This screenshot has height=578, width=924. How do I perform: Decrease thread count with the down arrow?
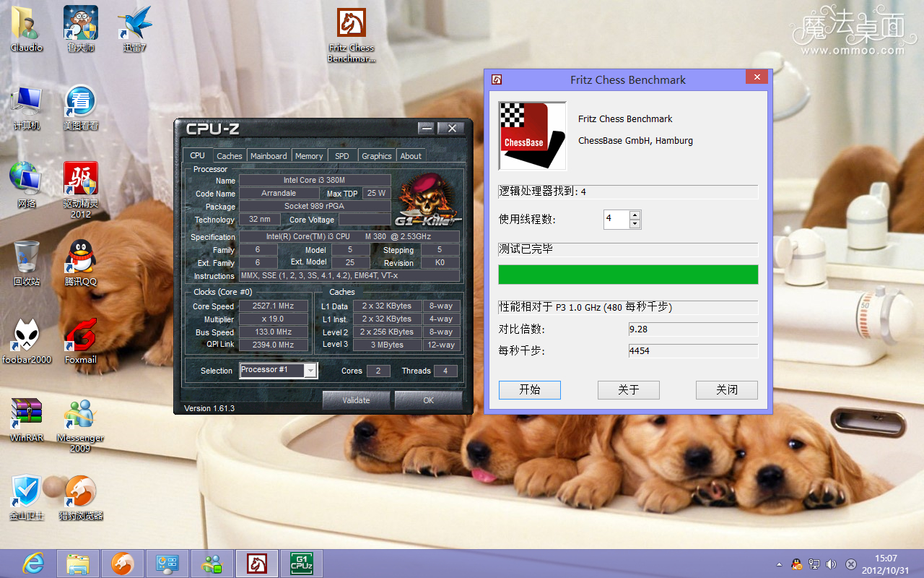tap(635, 224)
